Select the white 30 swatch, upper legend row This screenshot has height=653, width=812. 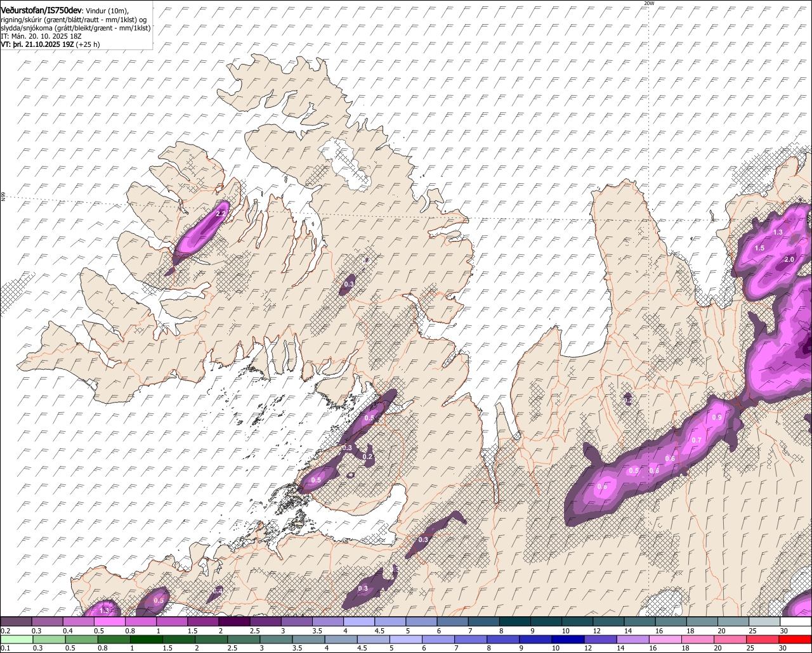point(797,622)
